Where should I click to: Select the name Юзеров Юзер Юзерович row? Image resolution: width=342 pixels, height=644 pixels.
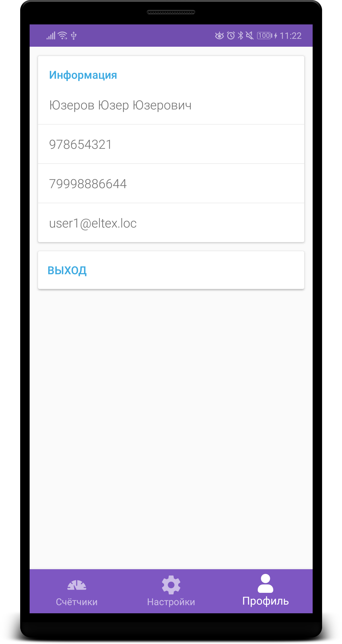[x=171, y=105]
